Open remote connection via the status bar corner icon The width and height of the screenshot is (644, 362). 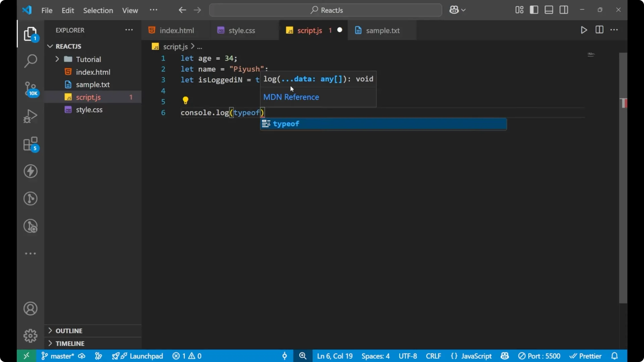[x=26, y=356]
